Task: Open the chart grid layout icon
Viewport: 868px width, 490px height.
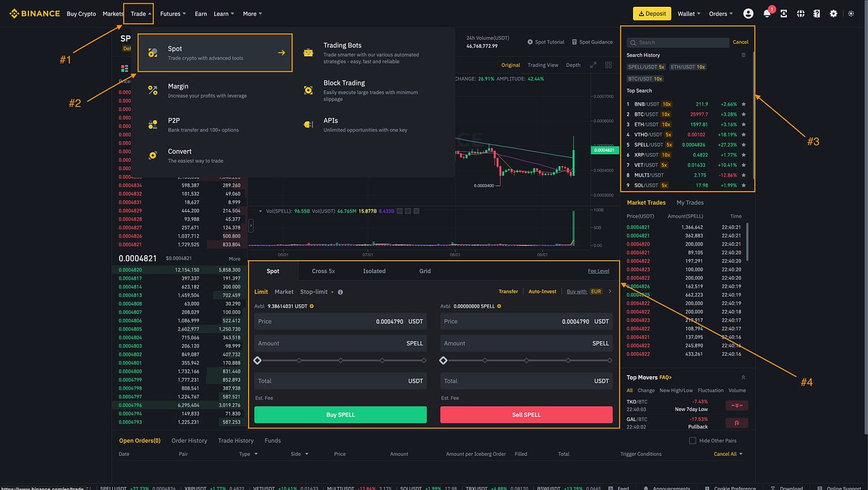Action: point(608,65)
